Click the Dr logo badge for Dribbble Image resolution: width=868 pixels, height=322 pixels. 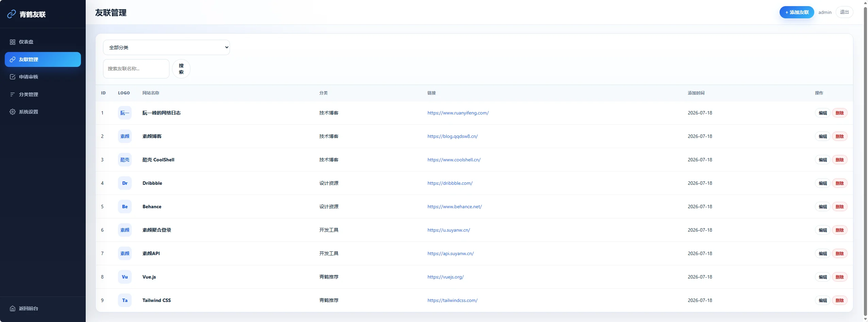point(125,183)
